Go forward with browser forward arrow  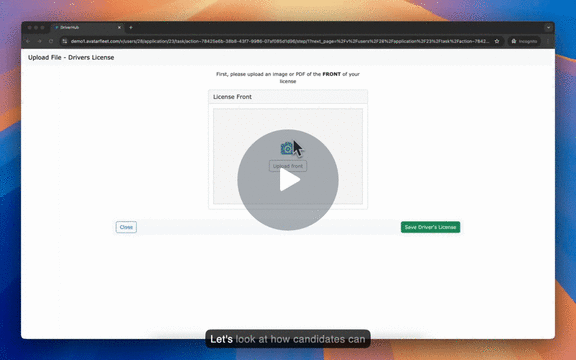point(39,41)
